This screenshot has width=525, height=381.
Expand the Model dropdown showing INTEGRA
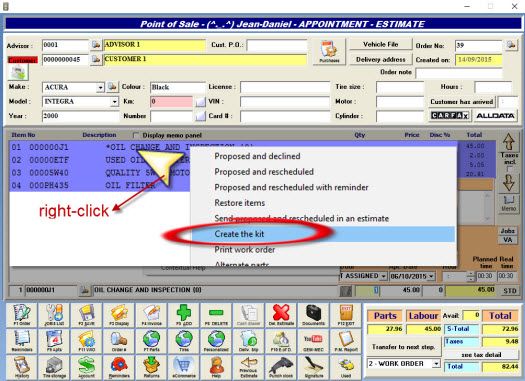click(115, 101)
